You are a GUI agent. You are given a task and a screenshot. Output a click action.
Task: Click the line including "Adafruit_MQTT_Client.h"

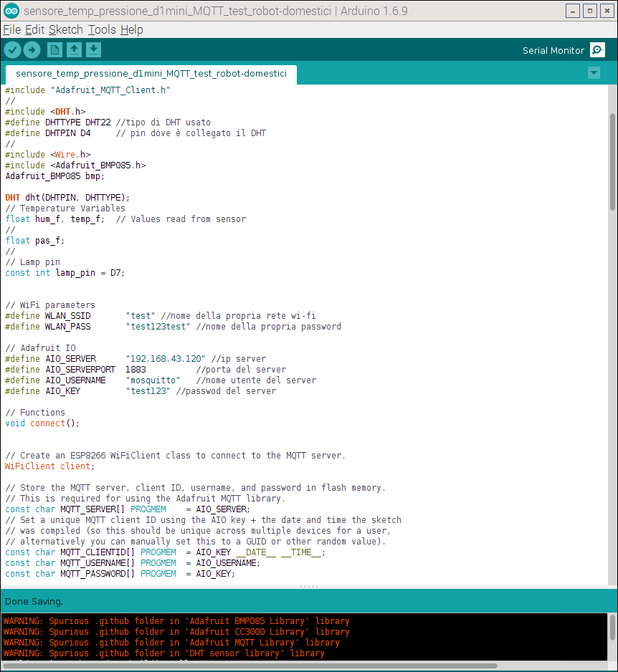(87, 90)
